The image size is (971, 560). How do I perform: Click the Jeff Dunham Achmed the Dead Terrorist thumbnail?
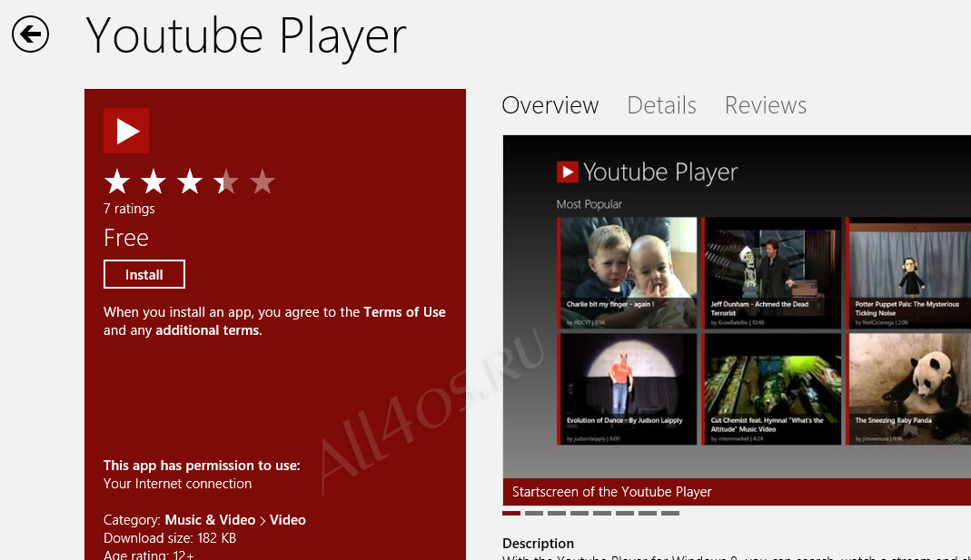pyautogui.click(x=771, y=272)
